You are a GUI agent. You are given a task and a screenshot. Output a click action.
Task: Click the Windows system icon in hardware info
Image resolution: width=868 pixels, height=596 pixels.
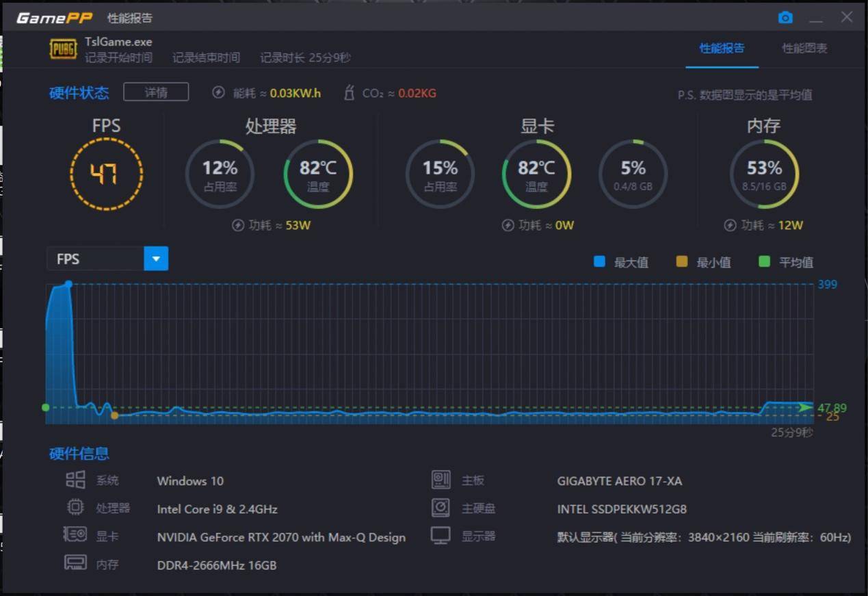[x=75, y=480]
